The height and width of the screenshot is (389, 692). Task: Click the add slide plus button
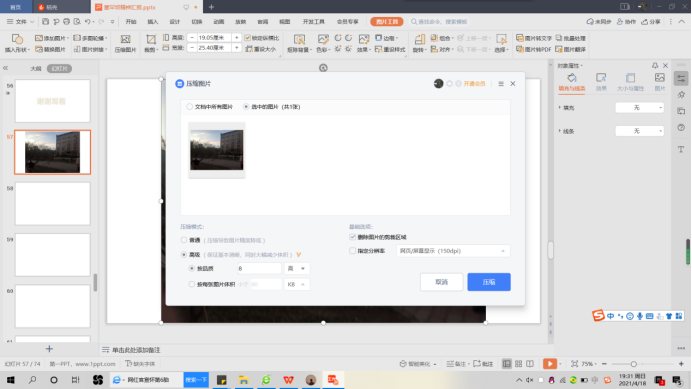pyautogui.click(x=49, y=349)
